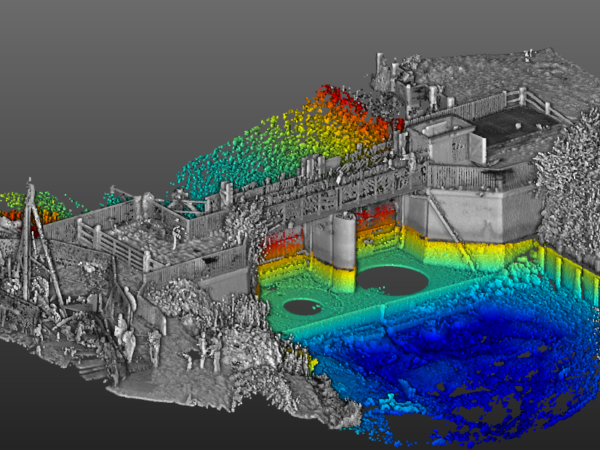Select the cylindrical bridge pier in point cloud
The image size is (600, 450).
pos(344,251)
